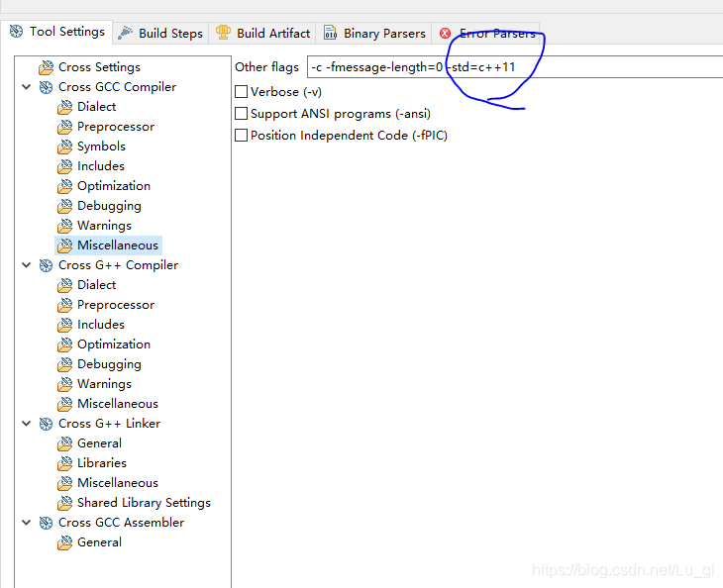The image size is (723, 588).
Task: Click Optimization icon under Cross GCC Compiler
Action: click(65, 186)
